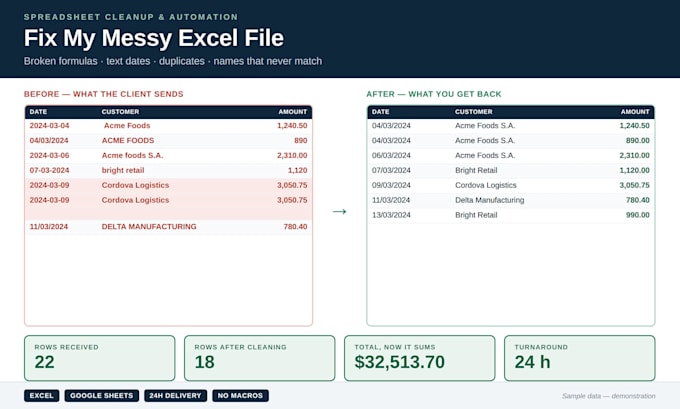Image resolution: width=680 pixels, height=409 pixels.
Task: Select After row dated 13/03/2024 Bright Retail
Action: coord(510,215)
